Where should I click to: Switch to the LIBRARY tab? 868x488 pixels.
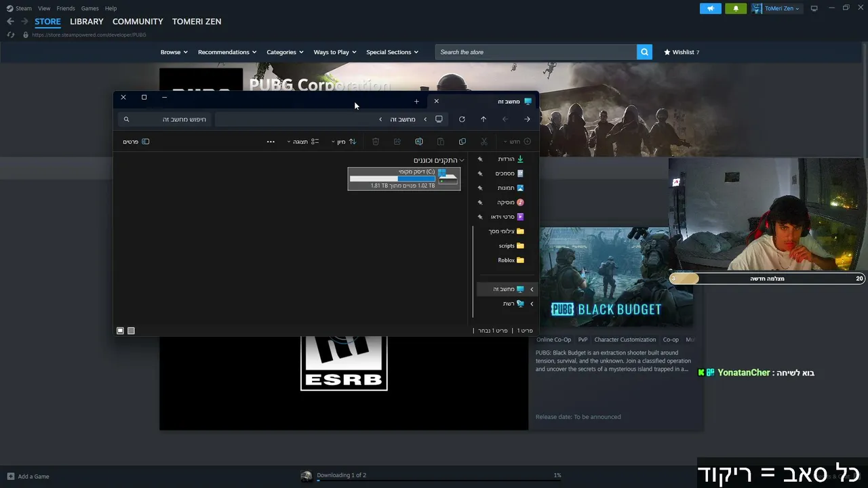coord(87,22)
